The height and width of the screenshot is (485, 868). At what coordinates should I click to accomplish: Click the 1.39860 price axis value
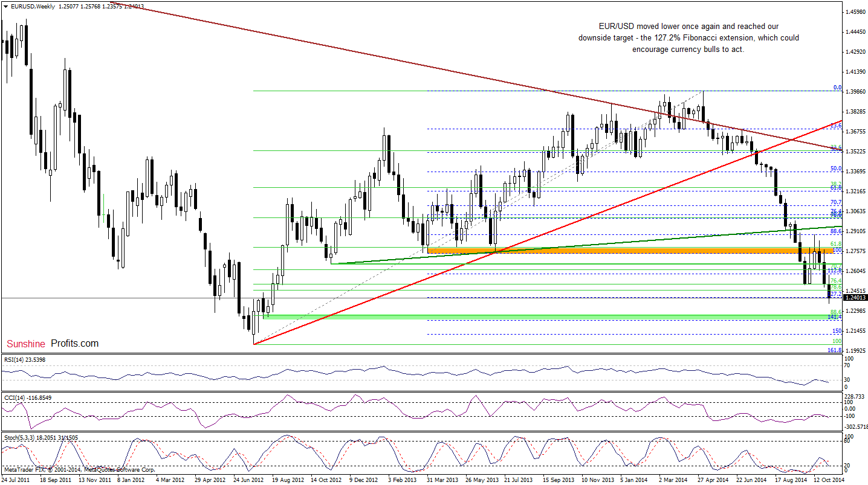[856, 91]
